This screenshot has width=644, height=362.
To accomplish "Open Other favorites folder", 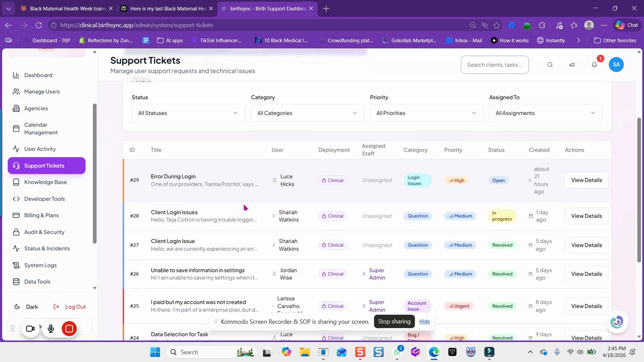I will [615, 40].
